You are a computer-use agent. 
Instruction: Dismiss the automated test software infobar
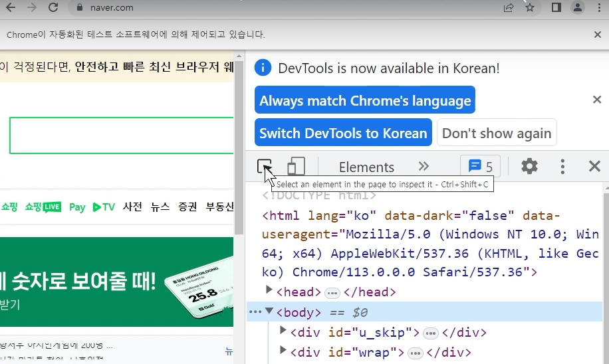click(x=597, y=35)
